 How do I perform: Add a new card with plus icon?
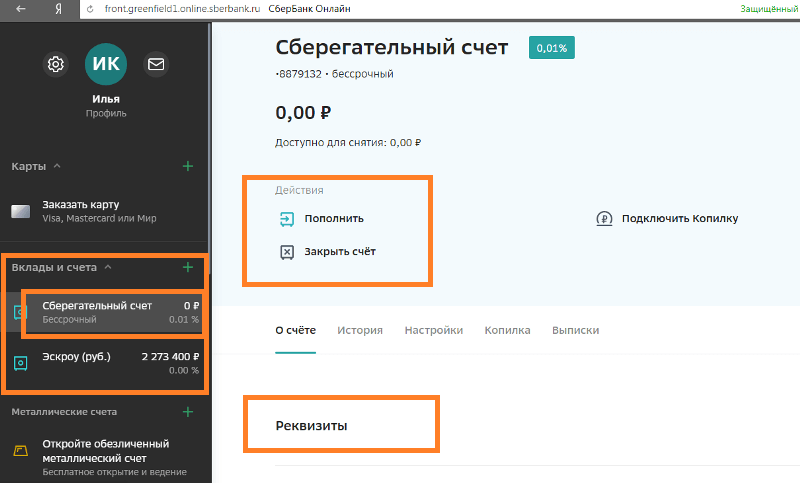[x=188, y=166]
